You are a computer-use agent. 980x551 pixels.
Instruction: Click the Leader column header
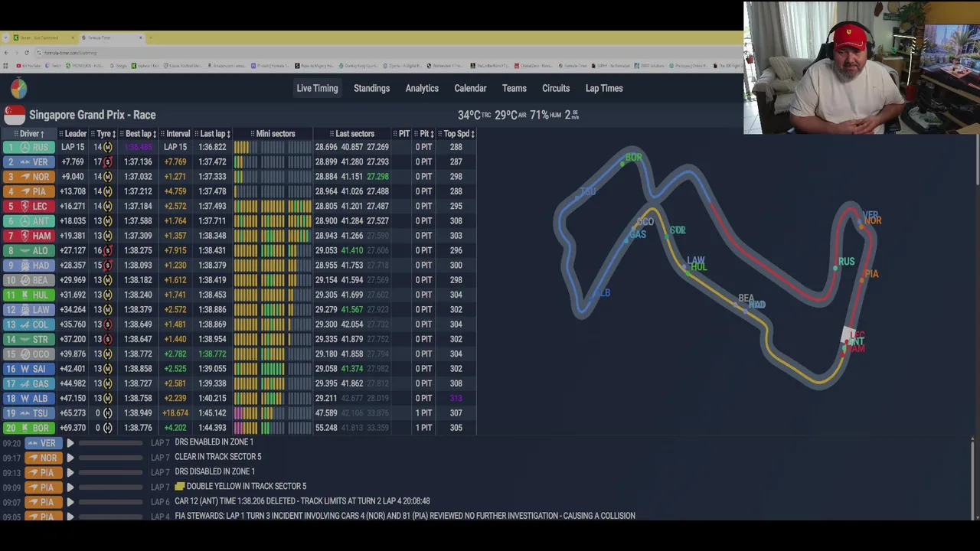coord(73,134)
